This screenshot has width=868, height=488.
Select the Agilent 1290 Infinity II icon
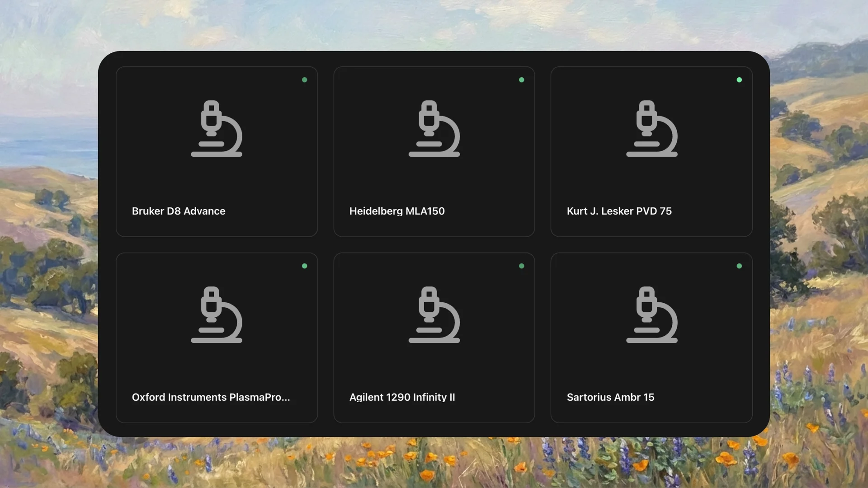pyautogui.click(x=434, y=316)
